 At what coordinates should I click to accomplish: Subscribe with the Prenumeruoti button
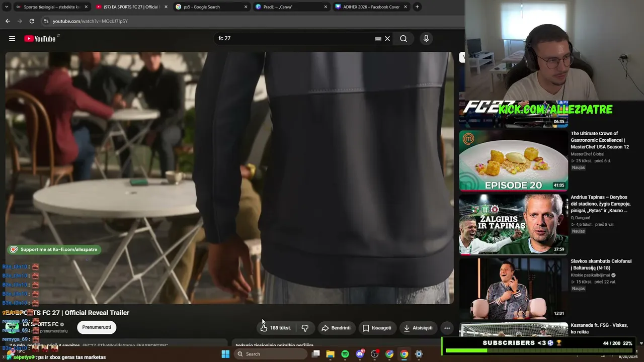(x=97, y=327)
